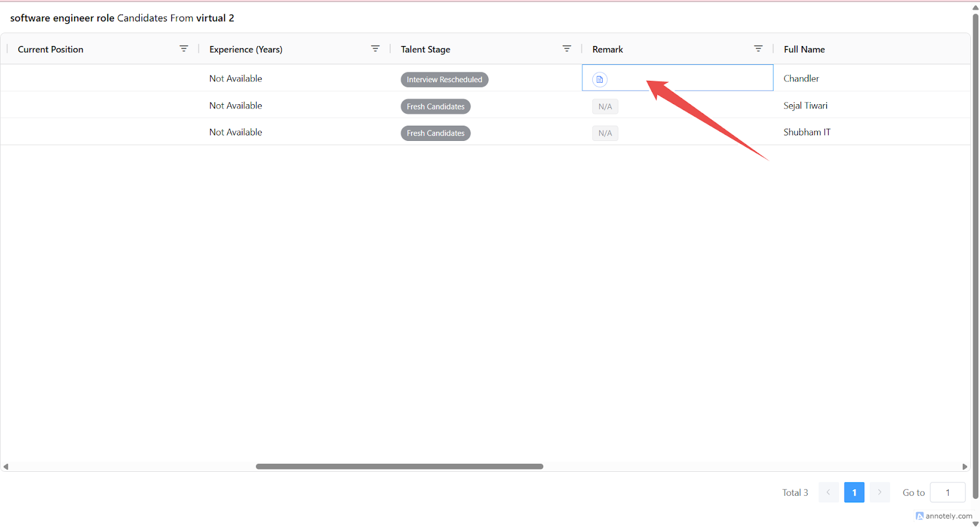Sort by the Talent Stage column header
980x527 pixels.
tap(425, 49)
